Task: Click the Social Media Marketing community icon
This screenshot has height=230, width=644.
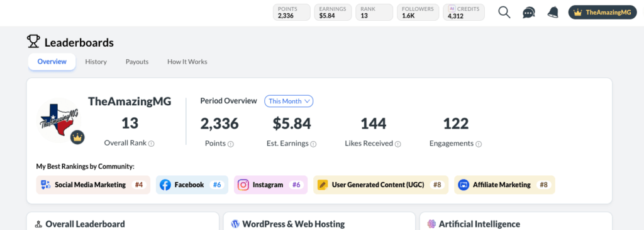Action: pos(45,185)
